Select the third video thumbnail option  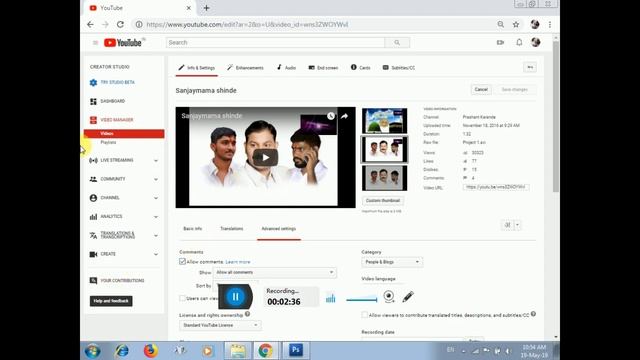(384, 178)
